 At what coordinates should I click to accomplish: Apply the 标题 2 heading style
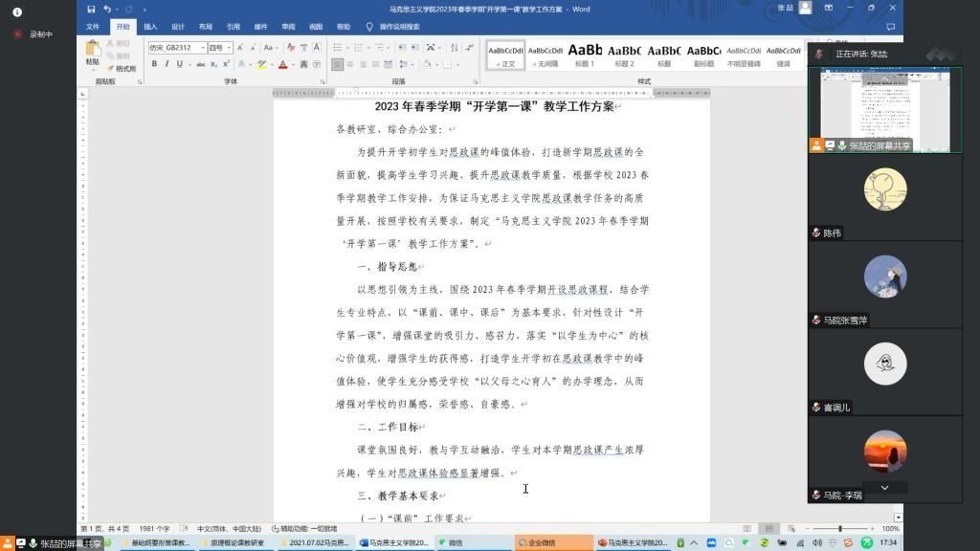(x=624, y=55)
